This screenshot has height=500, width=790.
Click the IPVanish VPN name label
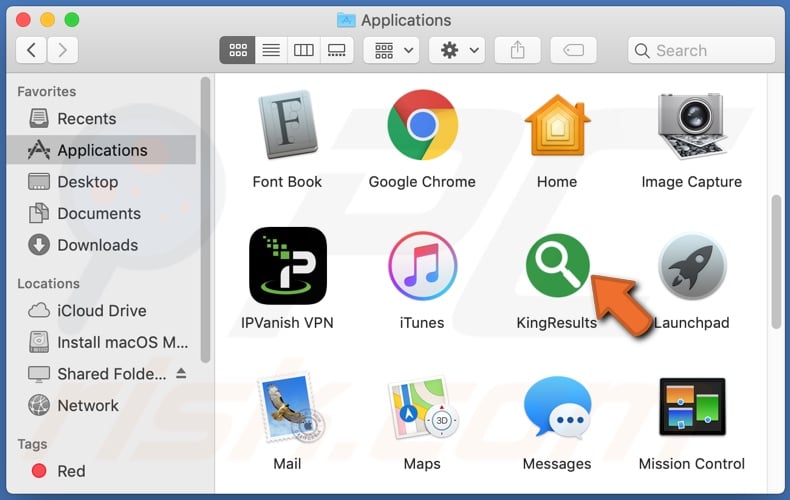[287, 323]
